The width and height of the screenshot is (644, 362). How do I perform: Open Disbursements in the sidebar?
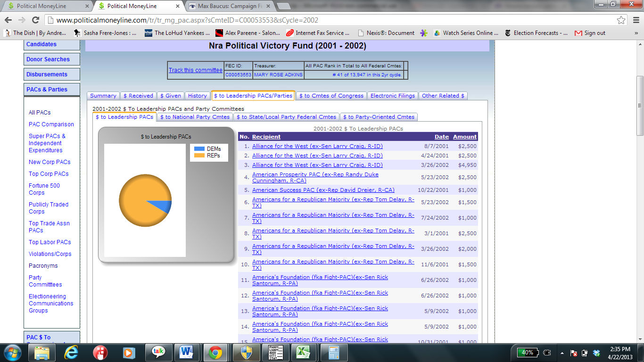(x=52, y=74)
